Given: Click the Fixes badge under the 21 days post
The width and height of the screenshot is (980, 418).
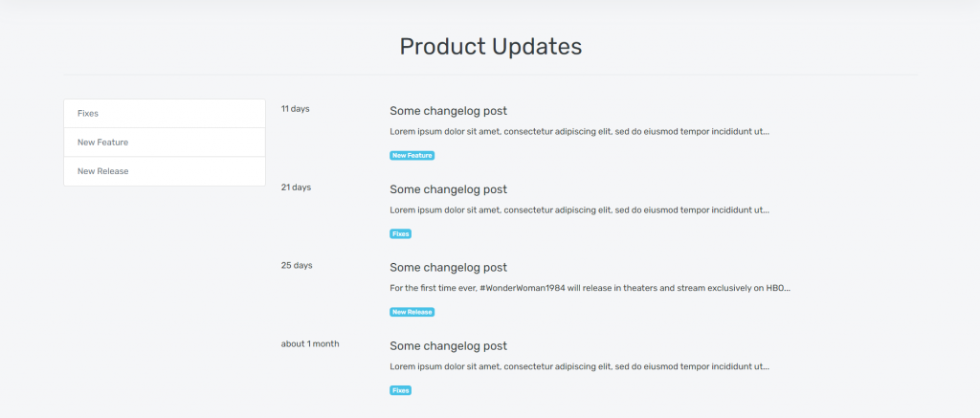Looking at the screenshot, I should click(x=401, y=233).
